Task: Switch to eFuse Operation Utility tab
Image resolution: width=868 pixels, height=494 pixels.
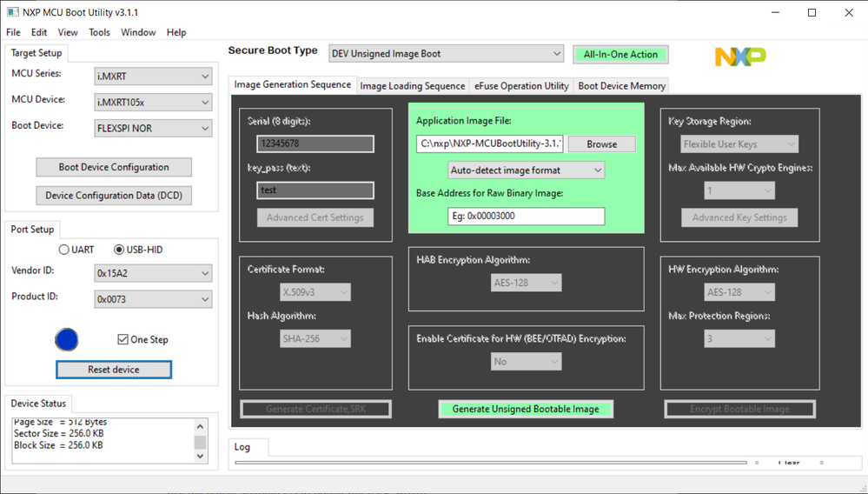Action: tap(521, 86)
